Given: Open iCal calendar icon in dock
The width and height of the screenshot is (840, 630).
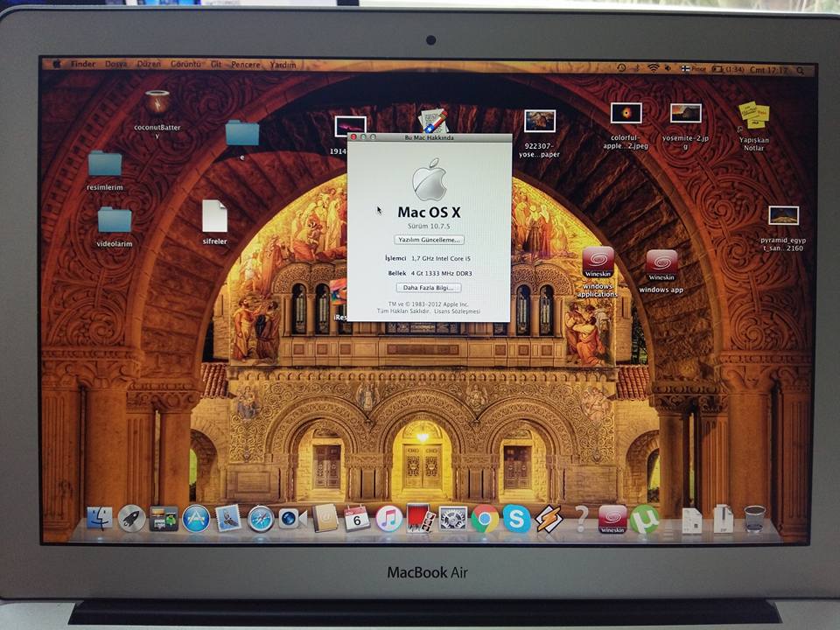Looking at the screenshot, I should point(357,518).
